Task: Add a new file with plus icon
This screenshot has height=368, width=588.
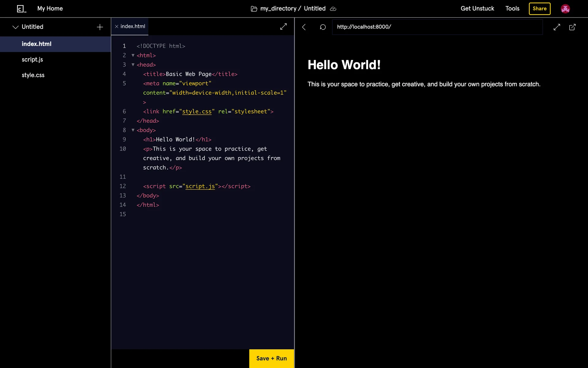Action: [100, 27]
